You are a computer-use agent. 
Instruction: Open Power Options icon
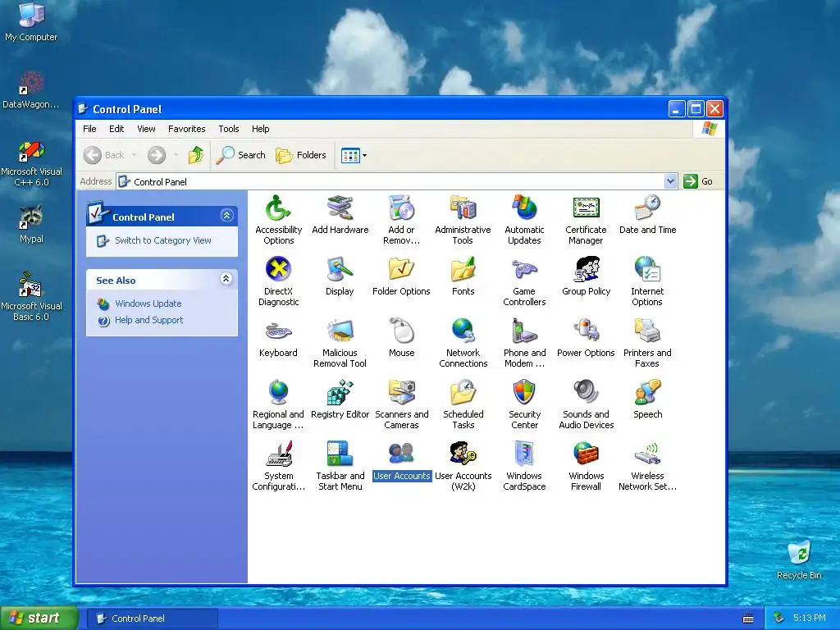pos(586,331)
